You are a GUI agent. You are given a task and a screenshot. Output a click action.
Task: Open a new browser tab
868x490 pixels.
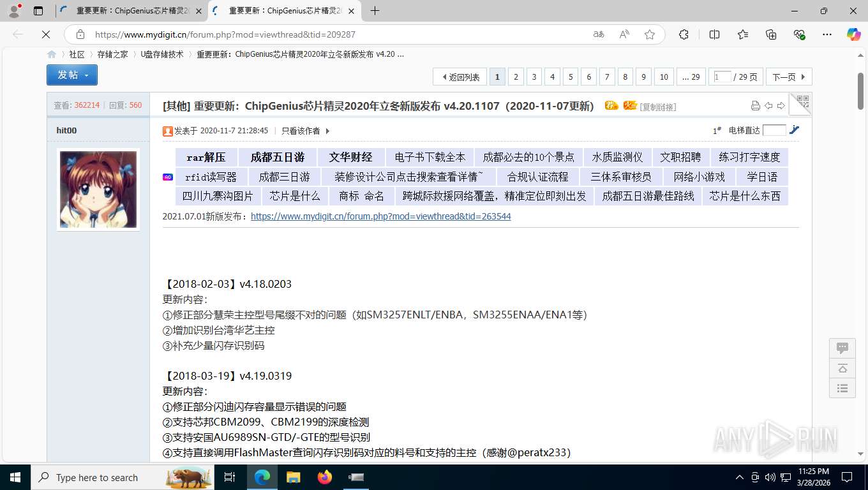pyautogui.click(x=375, y=11)
